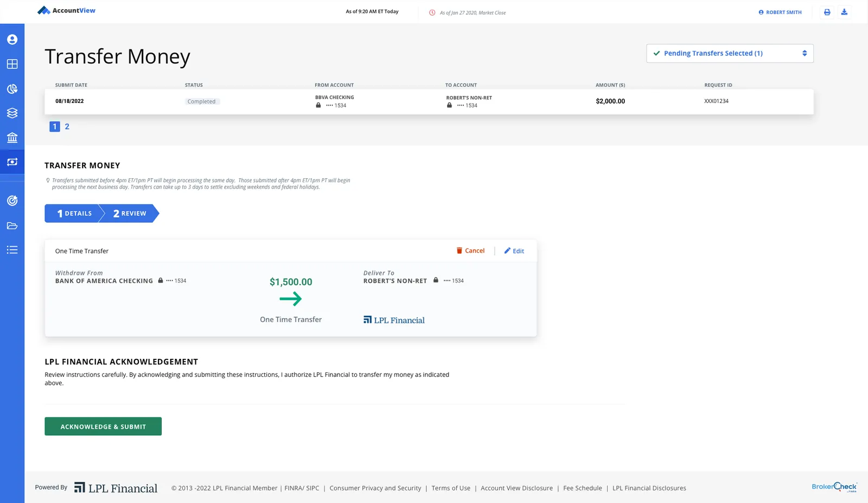Click the submit date 08/18/2022
The width and height of the screenshot is (868, 503).
click(x=69, y=101)
